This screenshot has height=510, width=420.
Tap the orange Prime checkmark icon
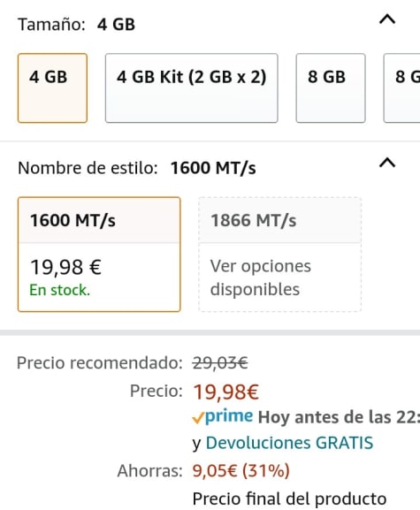coord(198,418)
